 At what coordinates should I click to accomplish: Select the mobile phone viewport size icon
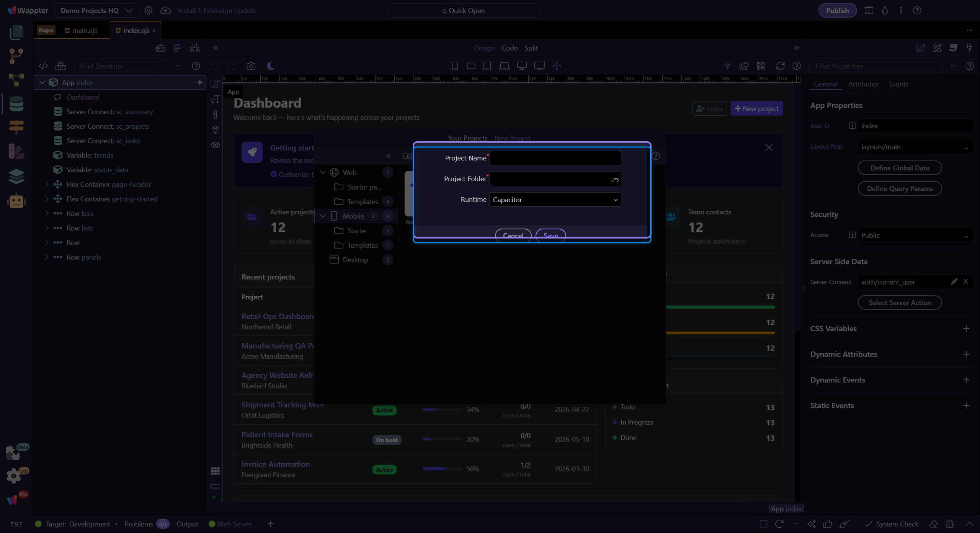[455, 66]
